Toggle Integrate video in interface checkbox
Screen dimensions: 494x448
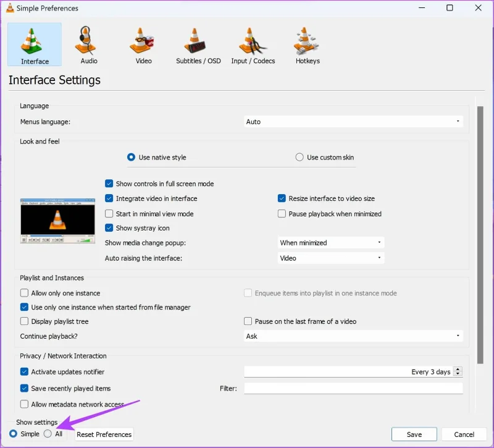point(109,198)
